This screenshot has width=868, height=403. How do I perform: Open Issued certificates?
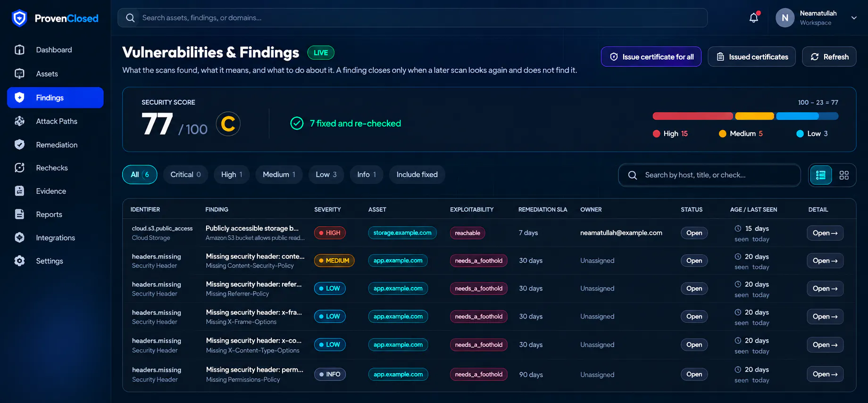[x=751, y=57]
